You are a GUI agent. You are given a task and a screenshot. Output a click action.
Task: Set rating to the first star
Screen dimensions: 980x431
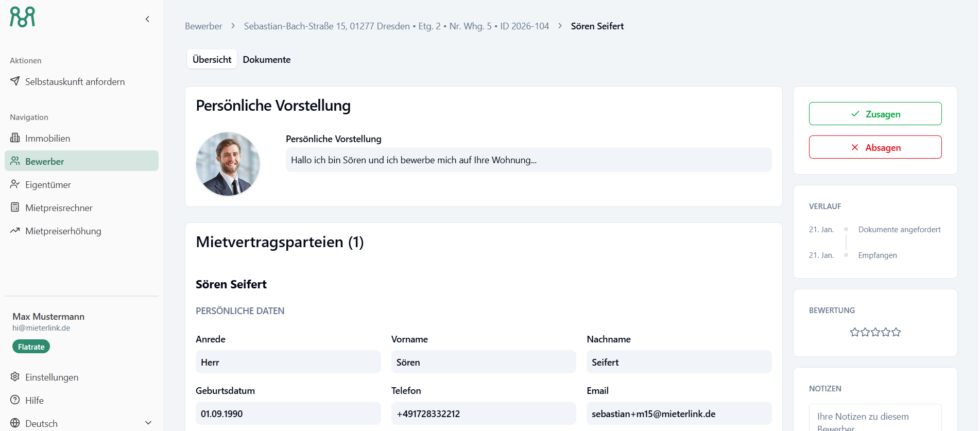[855, 332]
